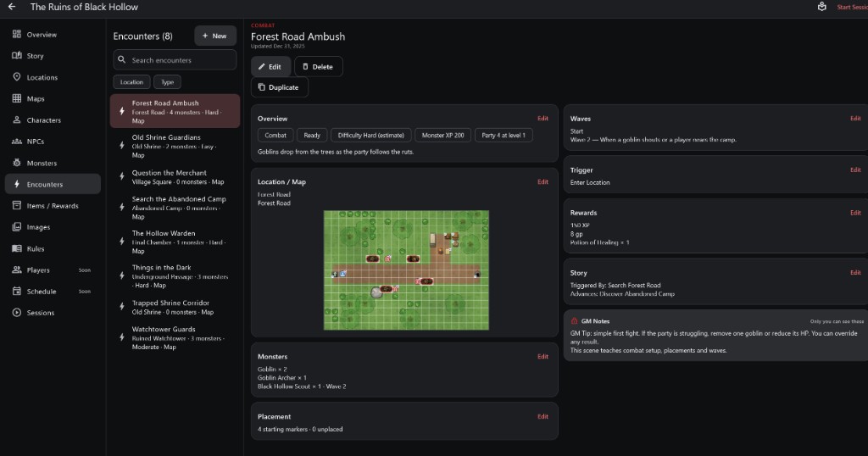This screenshot has height=456, width=868.
Task: Edit the Story card
Action: coord(855,272)
